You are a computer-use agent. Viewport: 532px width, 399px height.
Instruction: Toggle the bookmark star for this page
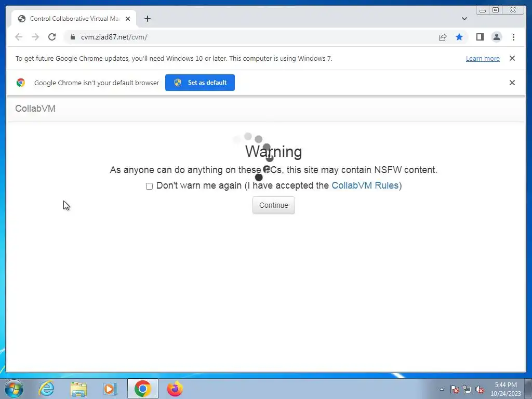(x=459, y=37)
